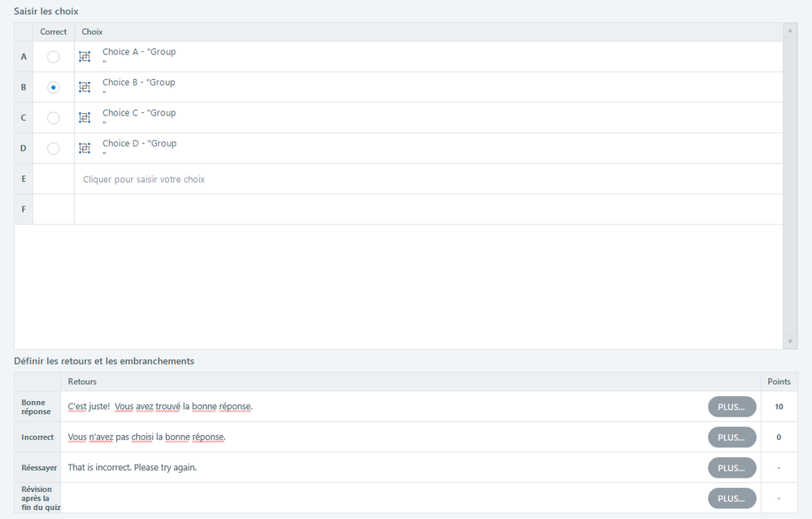812x519 pixels.
Task: Click the empty choice field in row F
Action: click(x=428, y=209)
